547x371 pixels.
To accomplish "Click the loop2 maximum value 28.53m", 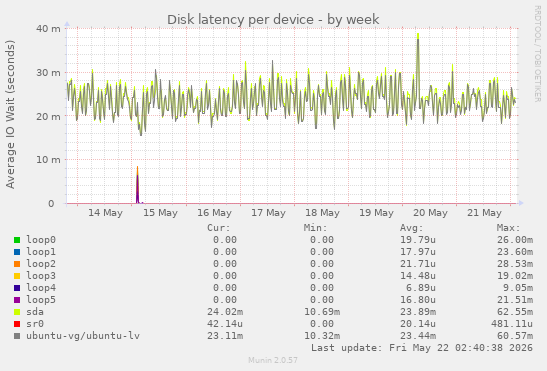I will point(515,264).
